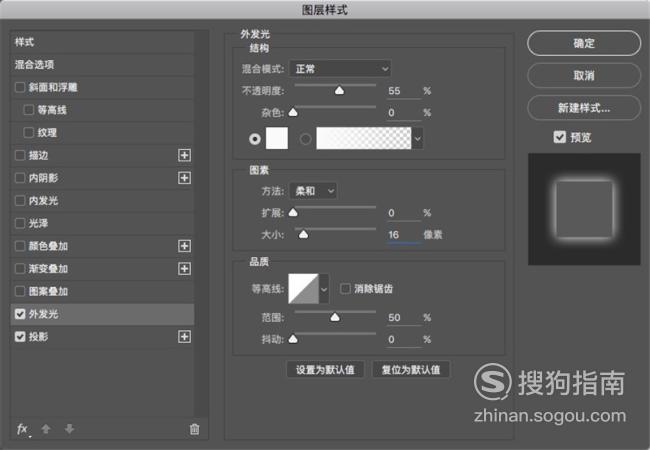The height and width of the screenshot is (450, 650).
Task: Click the 抖动 slider handle
Action: click(293, 339)
